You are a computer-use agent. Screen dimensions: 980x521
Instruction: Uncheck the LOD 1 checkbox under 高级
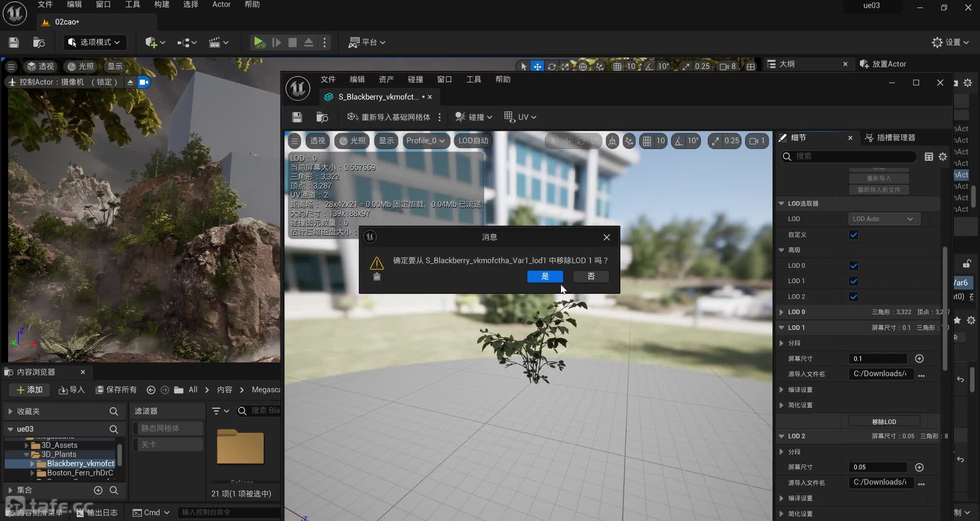854,281
